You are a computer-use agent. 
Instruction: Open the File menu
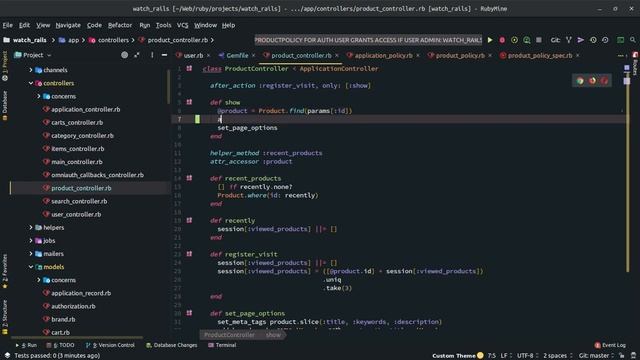[x=8, y=25]
